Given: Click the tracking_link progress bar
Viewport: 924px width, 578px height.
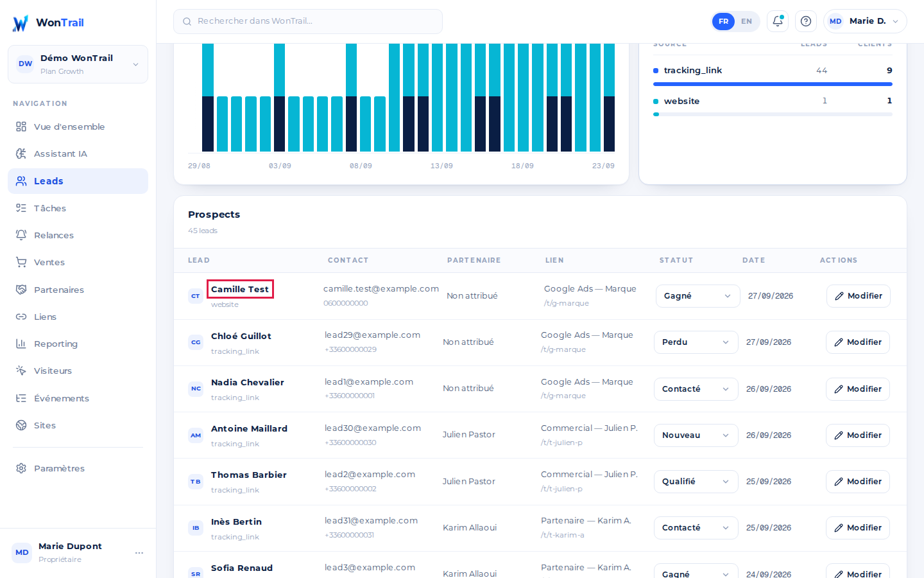Looking at the screenshot, I should point(773,84).
